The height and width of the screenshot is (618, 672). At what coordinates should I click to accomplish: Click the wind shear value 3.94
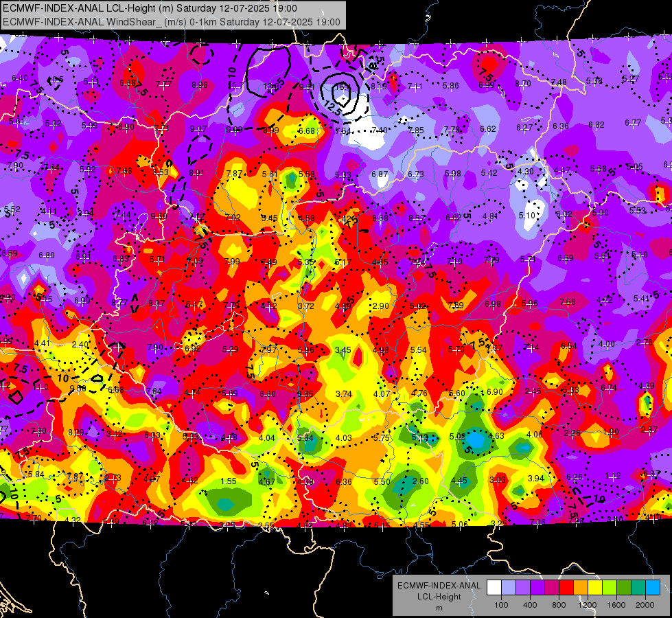(x=535, y=479)
